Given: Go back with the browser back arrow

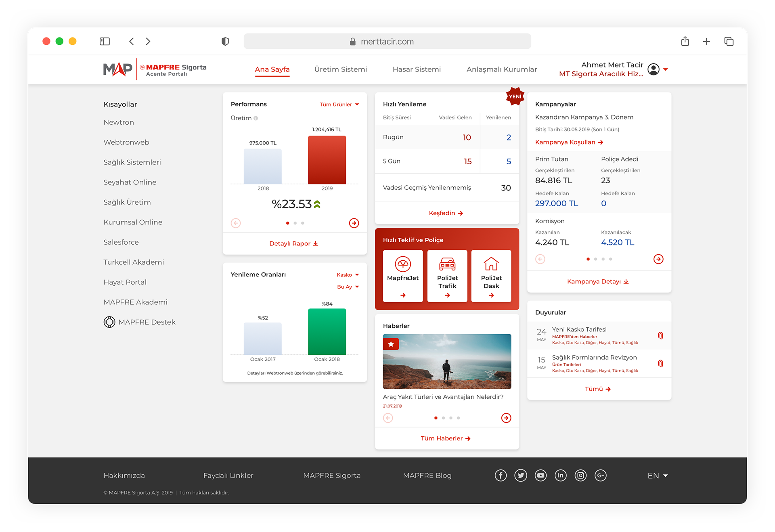Looking at the screenshot, I should click(x=132, y=41).
